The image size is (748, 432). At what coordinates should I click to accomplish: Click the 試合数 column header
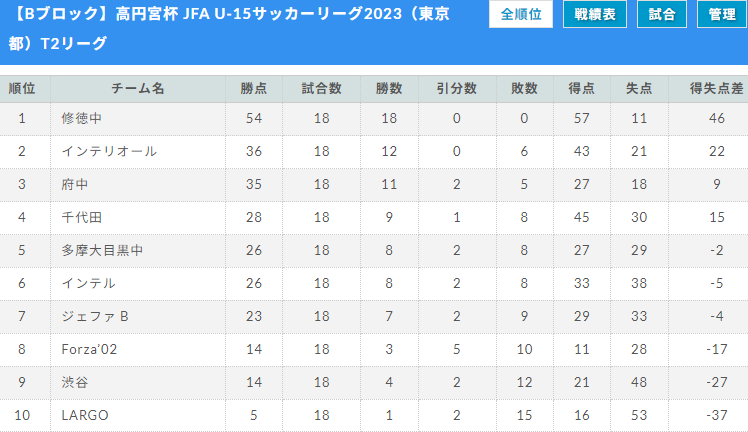[x=322, y=89]
